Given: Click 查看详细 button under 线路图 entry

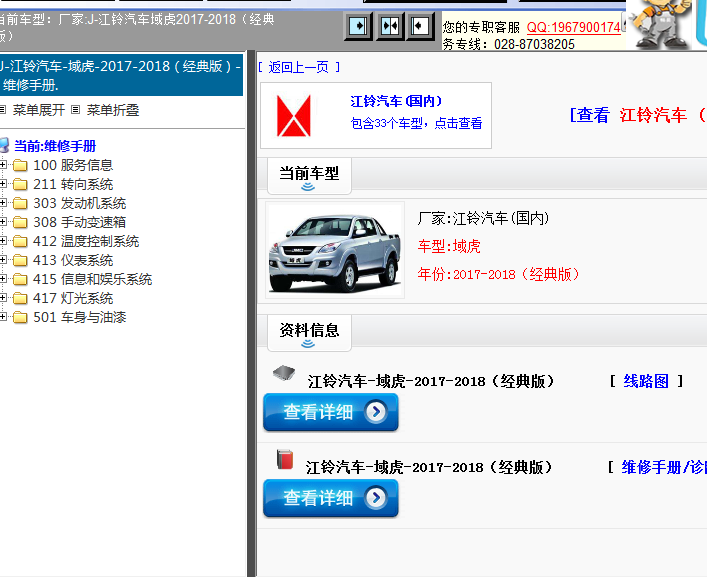Looking at the screenshot, I should [331, 412].
